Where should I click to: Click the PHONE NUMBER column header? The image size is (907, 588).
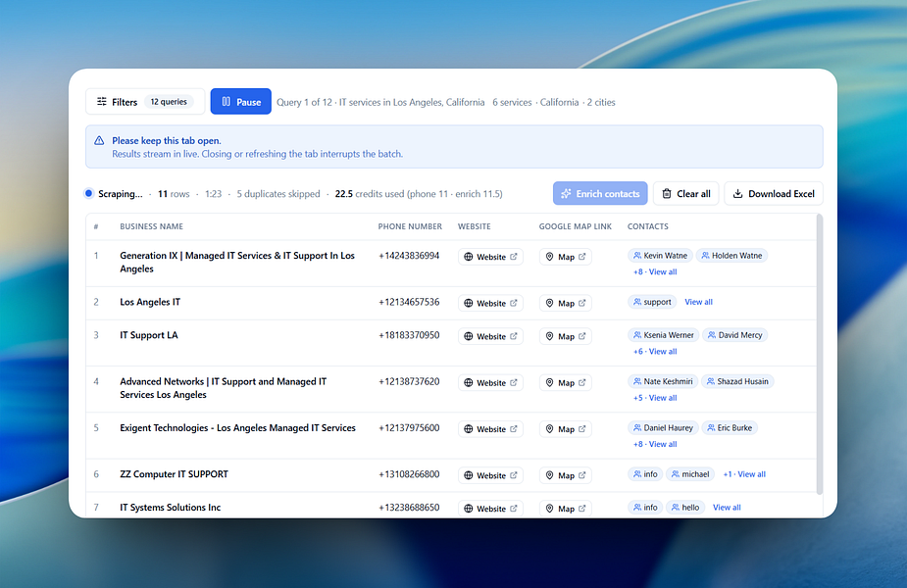pos(410,226)
